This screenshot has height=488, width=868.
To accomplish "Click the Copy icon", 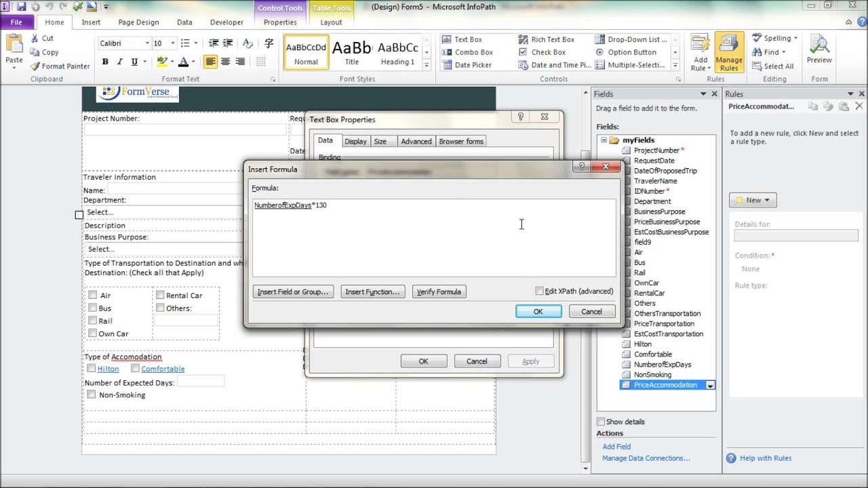I will point(35,52).
